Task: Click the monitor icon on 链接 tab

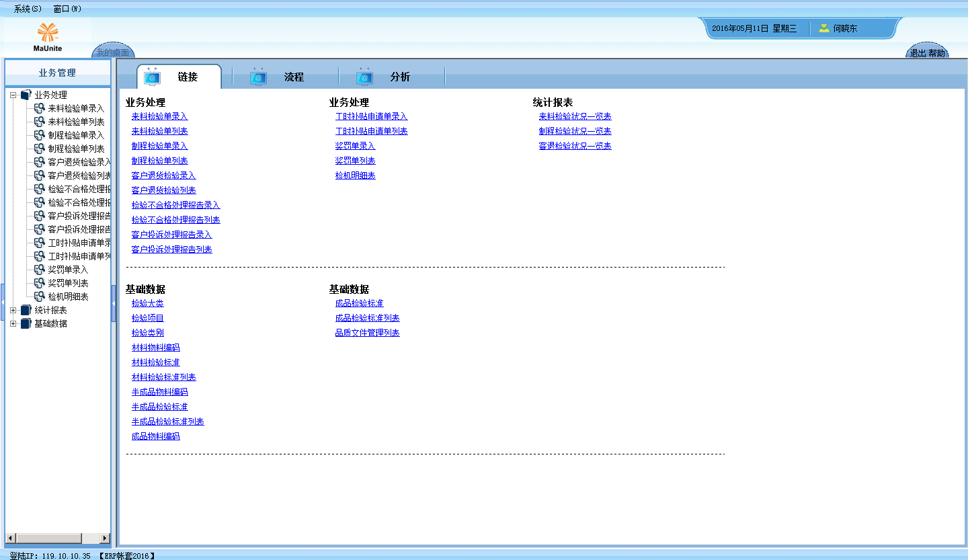Action: pyautogui.click(x=153, y=77)
